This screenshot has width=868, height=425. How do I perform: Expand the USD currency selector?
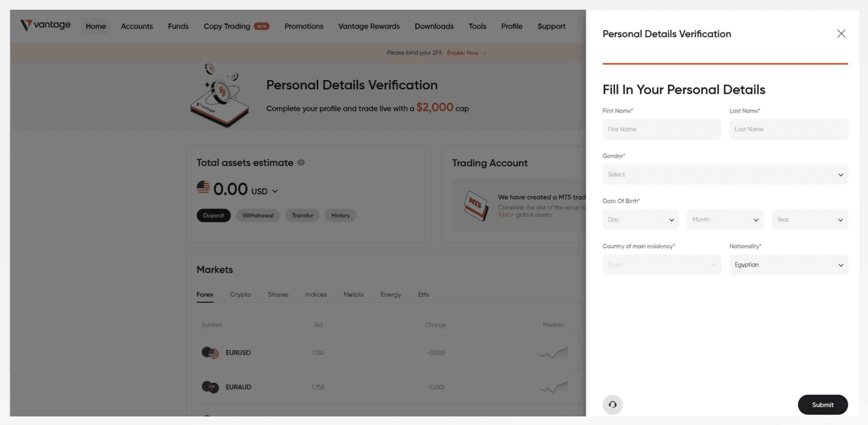(265, 191)
